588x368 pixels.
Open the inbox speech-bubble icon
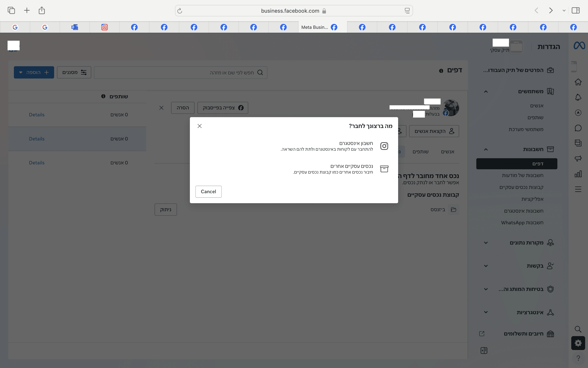pos(578,128)
